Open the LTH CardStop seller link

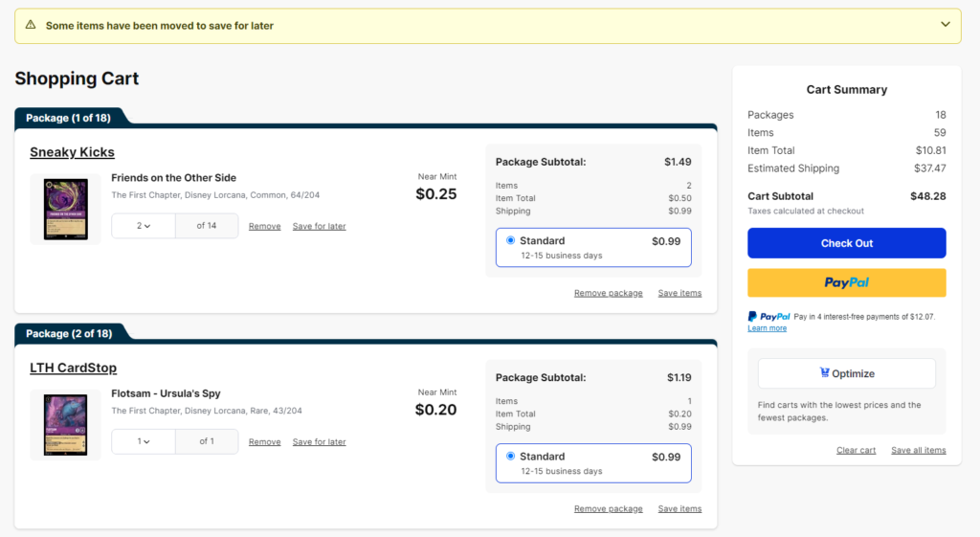[x=73, y=368]
